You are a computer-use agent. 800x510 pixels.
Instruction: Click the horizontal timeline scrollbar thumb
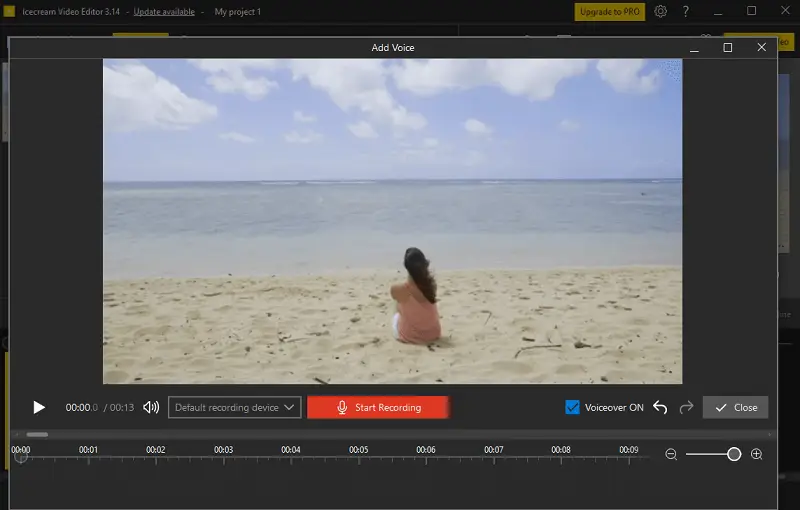tap(37, 435)
